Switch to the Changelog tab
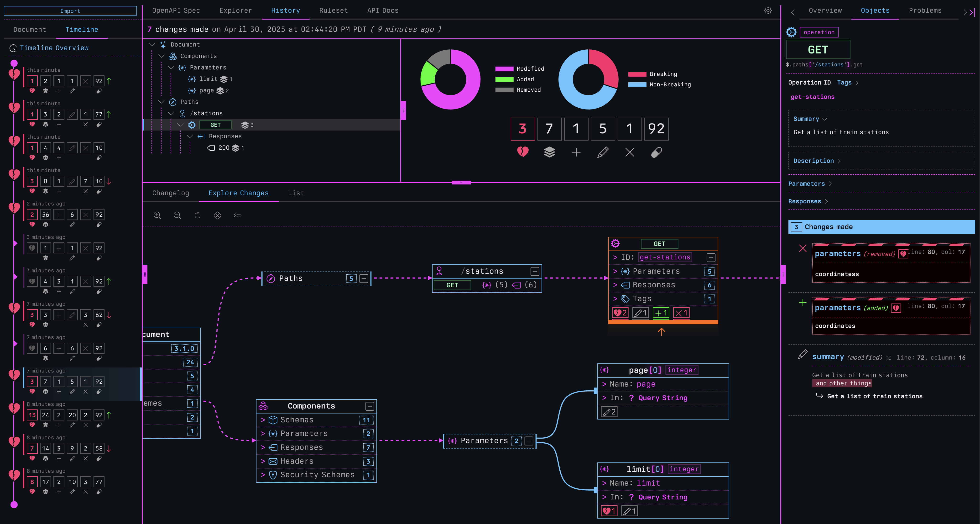Viewport: 980px width, 524px height. (x=170, y=193)
